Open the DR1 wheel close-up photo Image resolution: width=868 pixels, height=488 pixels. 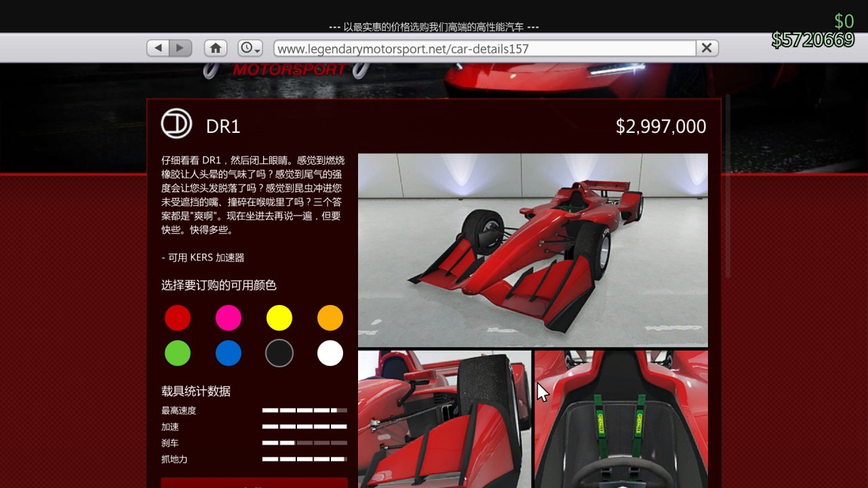[x=445, y=419]
